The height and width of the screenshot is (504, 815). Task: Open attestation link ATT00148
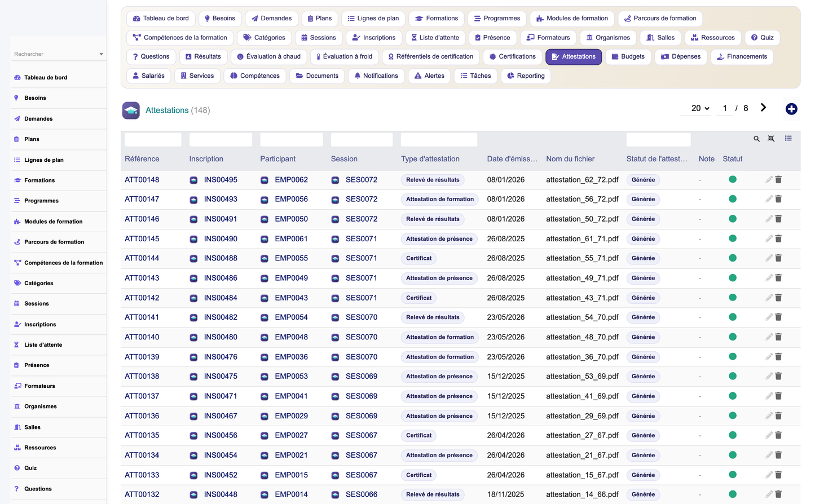pos(142,180)
